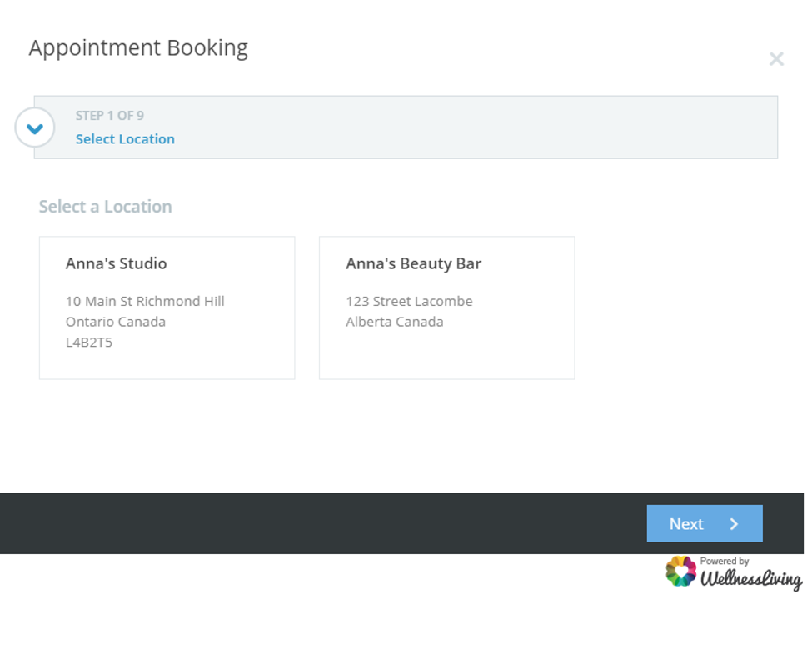Expand the step list chevron circle
This screenshot has height=665, width=812.
tap(35, 127)
